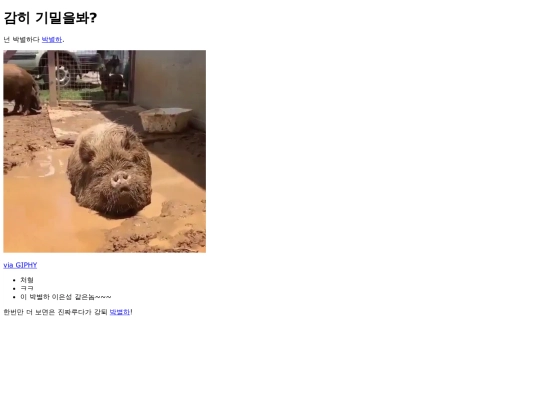Select the page heading ending with a question mark
The height and width of the screenshot is (405, 540).
[x=50, y=18]
